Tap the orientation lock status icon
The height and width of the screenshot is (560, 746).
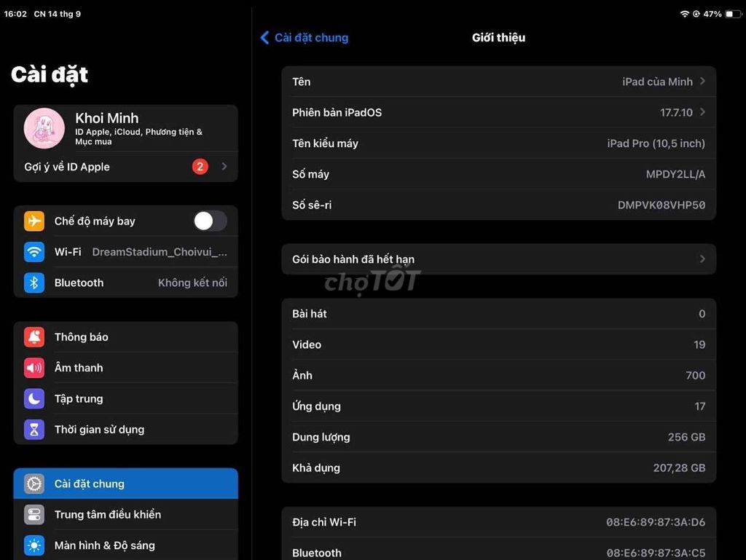696,14
